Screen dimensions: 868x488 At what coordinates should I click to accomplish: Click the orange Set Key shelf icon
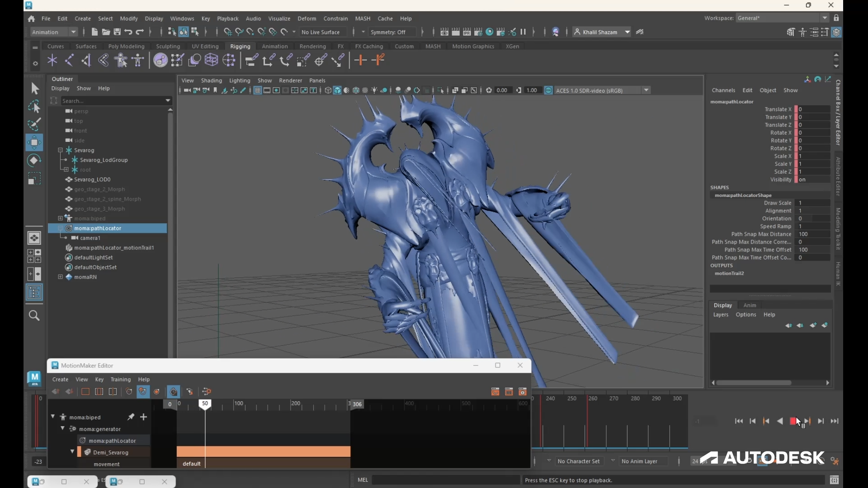coord(360,60)
